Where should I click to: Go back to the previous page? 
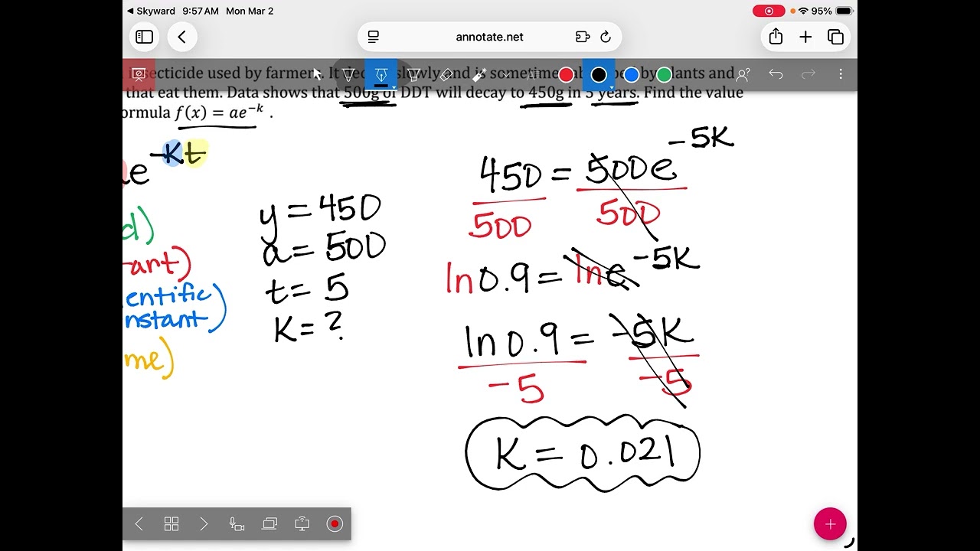point(181,37)
